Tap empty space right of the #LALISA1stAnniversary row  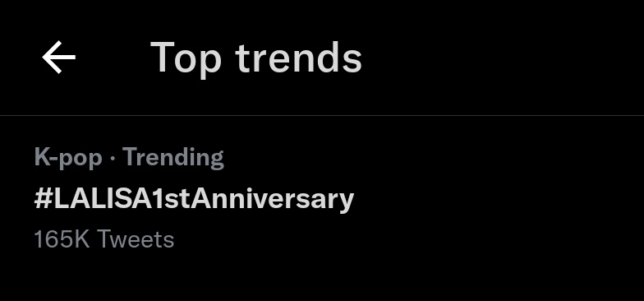coord(493,199)
